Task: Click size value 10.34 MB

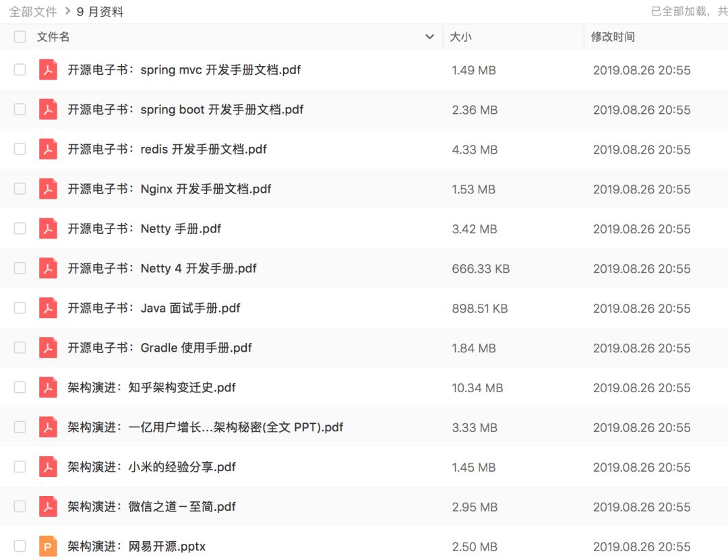Action: 477,387
